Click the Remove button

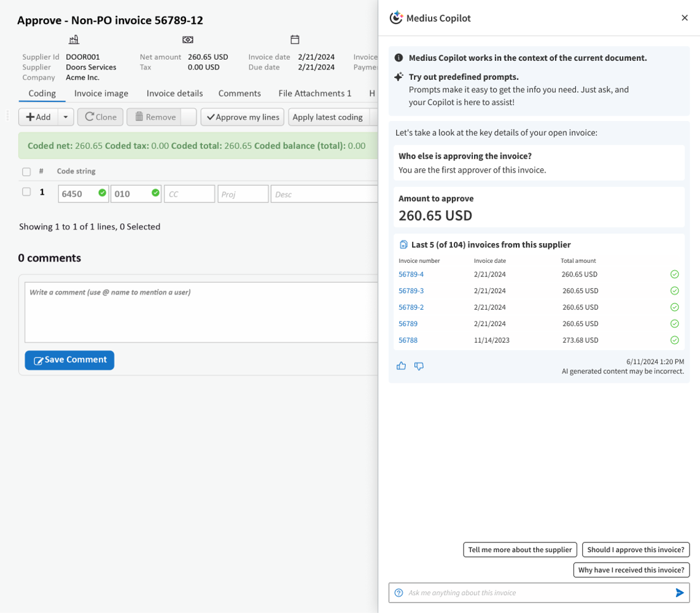click(155, 117)
